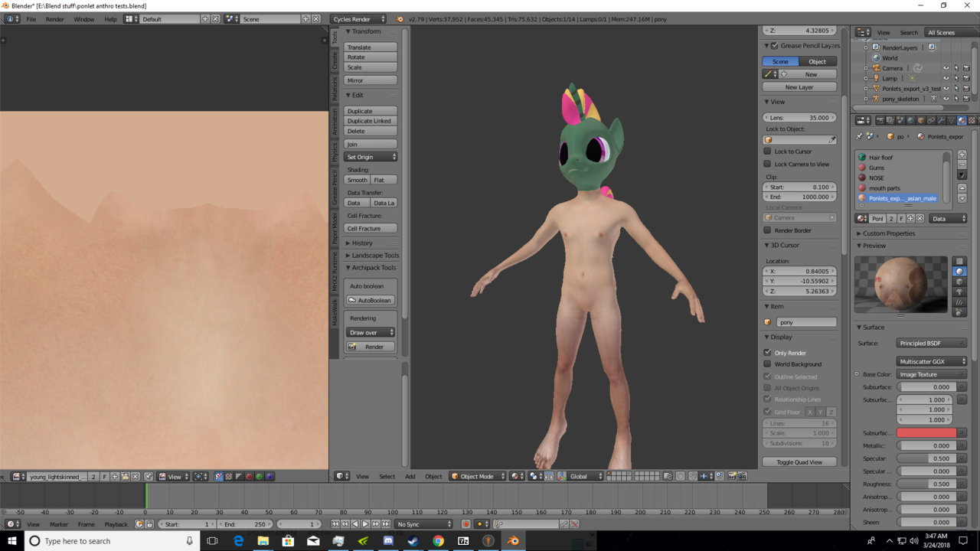Click the Toggle Quad View button

(x=799, y=462)
